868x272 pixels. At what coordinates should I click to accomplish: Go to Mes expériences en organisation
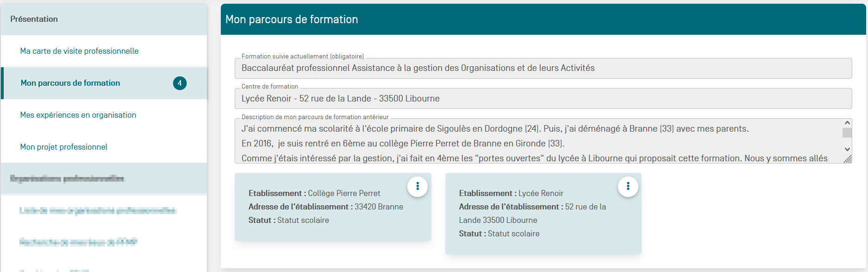(78, 115)
